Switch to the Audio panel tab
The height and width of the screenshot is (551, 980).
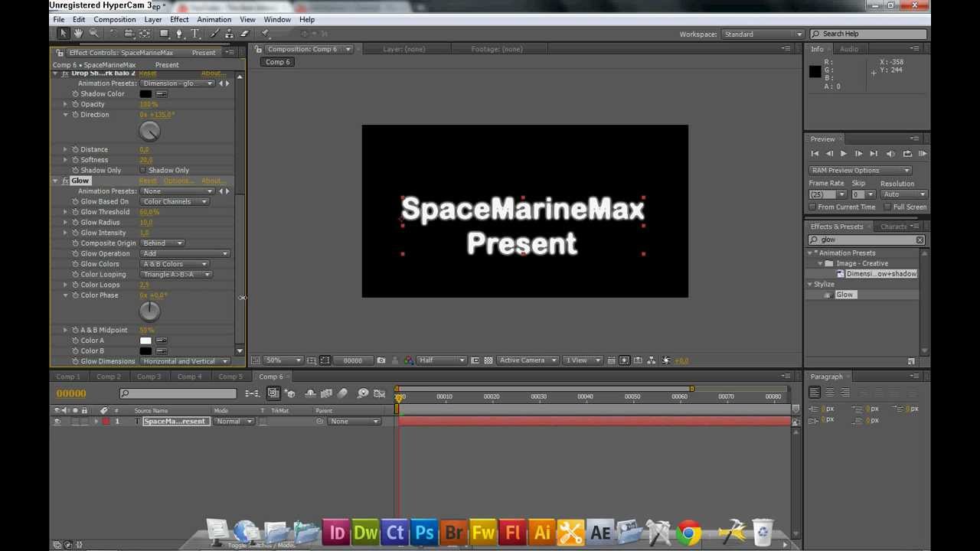[849, 49]
